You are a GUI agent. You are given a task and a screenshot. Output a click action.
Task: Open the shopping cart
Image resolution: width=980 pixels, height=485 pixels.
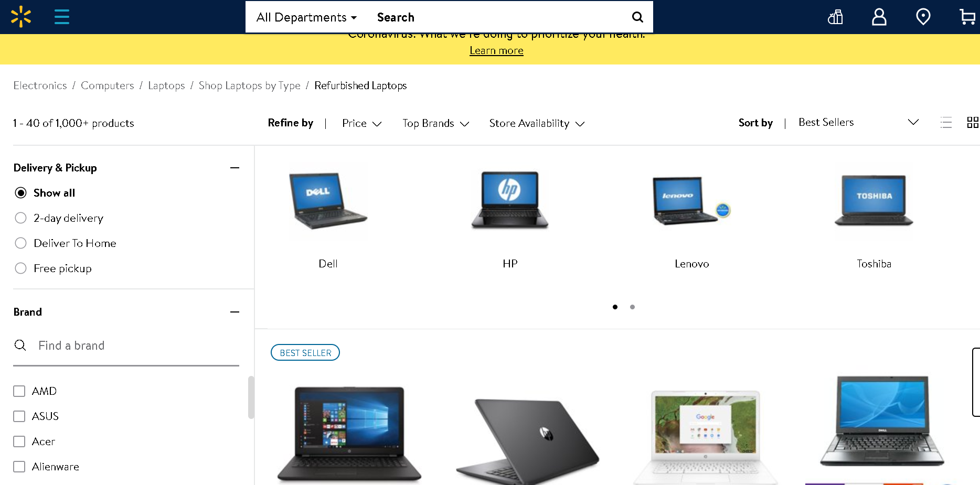pos(967,17)
